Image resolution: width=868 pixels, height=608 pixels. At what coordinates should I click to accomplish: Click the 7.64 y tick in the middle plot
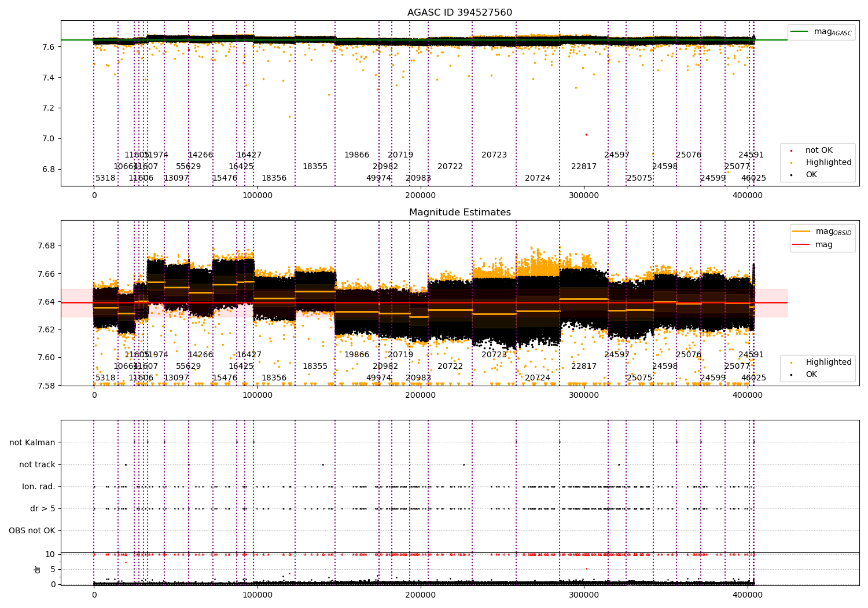click(x=47, y=302)
